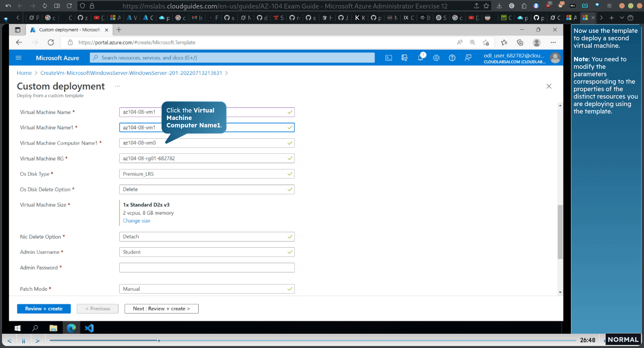Open Edge profile icon
644x348 pixels.
point(536,42)
